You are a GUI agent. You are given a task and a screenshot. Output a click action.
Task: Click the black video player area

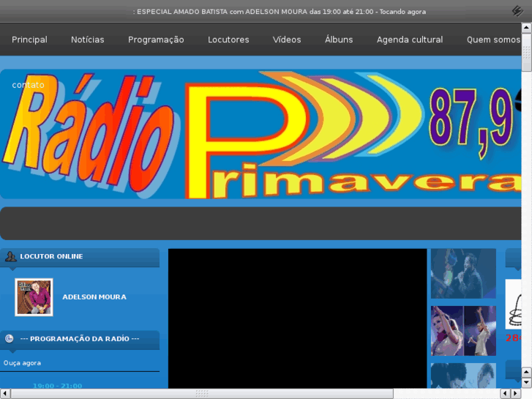pyautogui.click(x=298, y=318)
